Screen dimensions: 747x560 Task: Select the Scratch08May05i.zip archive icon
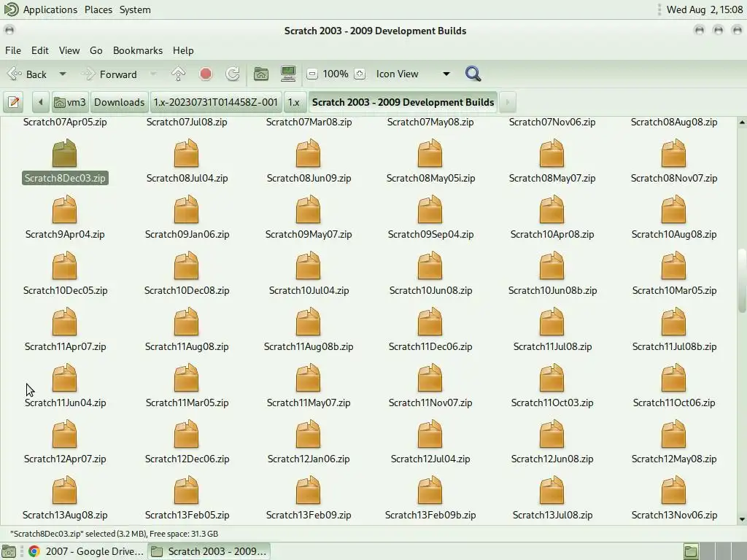tap(430, 153)
